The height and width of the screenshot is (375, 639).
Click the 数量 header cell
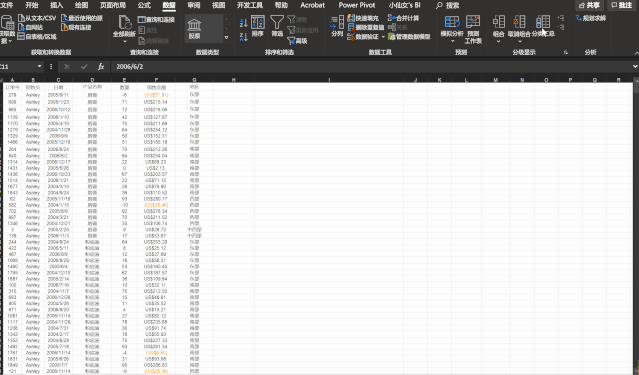pyautogui.click(x=124, y=87)
